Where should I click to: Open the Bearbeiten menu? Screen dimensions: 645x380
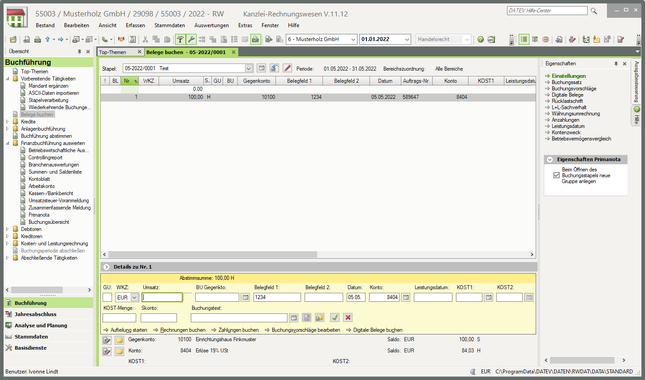pyautogui.click(x=77, y=25)
